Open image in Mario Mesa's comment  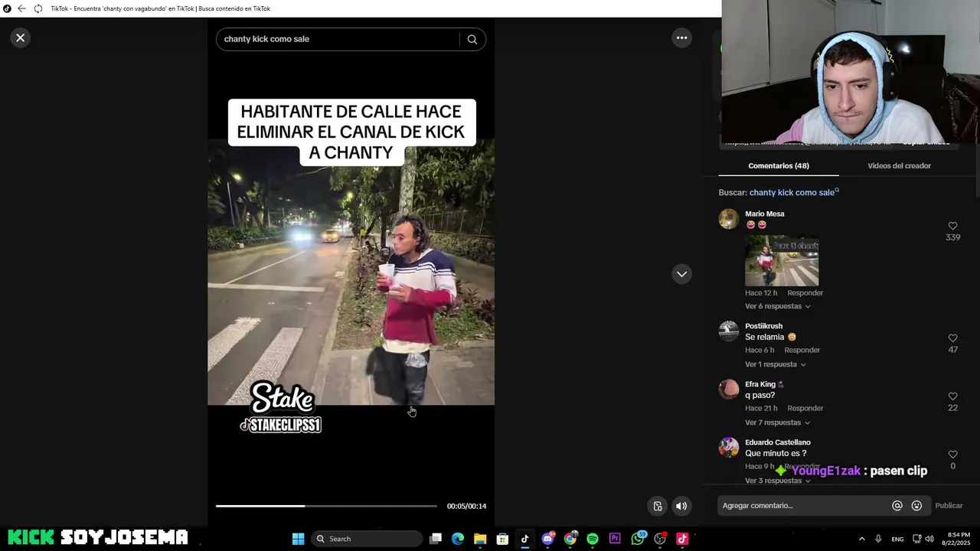point(782,260)
